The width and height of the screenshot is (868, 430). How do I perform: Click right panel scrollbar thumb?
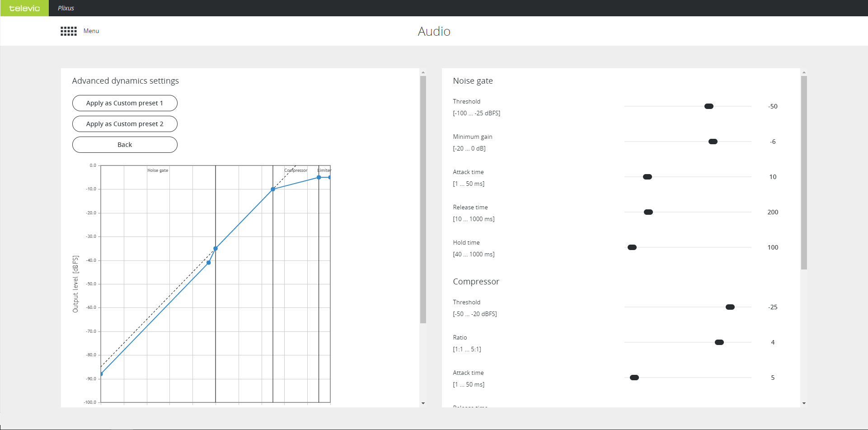pos(804,173)
